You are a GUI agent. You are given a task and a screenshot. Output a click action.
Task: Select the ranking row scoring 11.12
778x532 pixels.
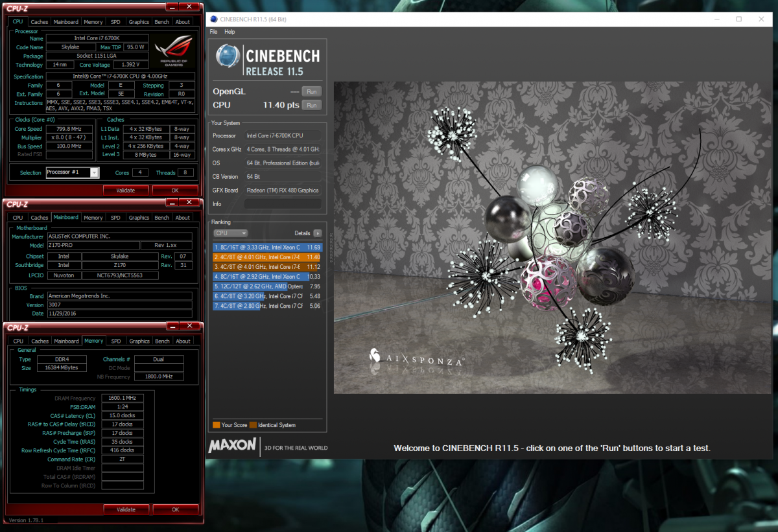(x=267, y=267)
